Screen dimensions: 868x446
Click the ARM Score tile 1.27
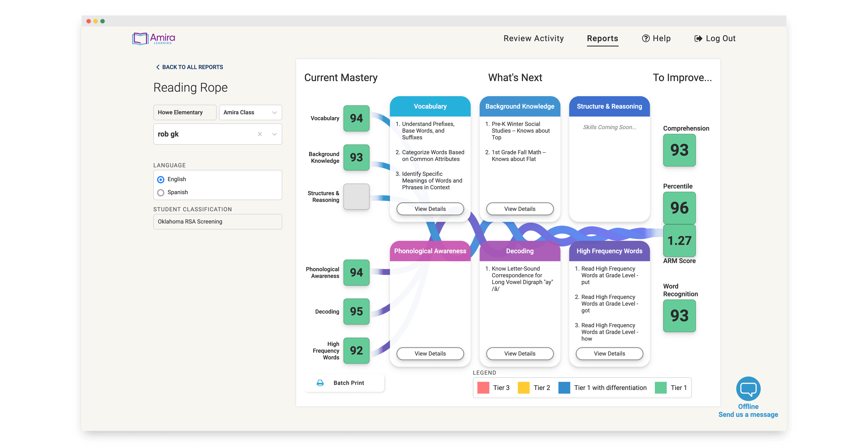(679, 240)
